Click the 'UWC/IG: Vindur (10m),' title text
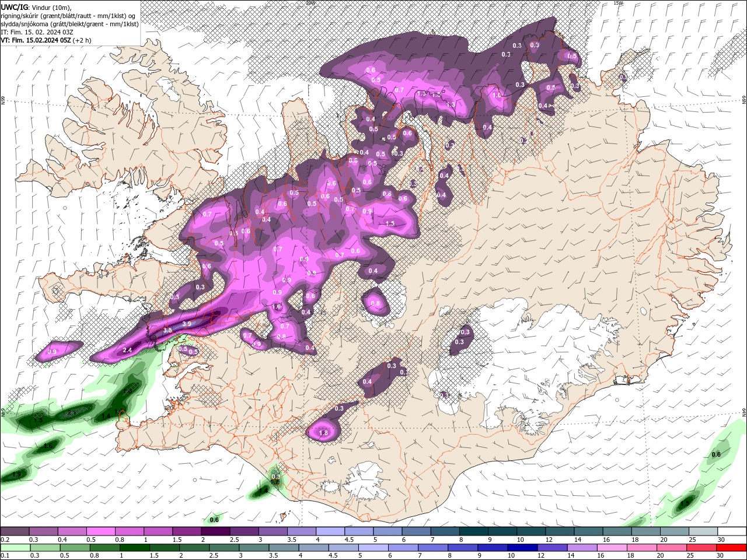This screenshot has width=747, height=560. click(35, 7)
